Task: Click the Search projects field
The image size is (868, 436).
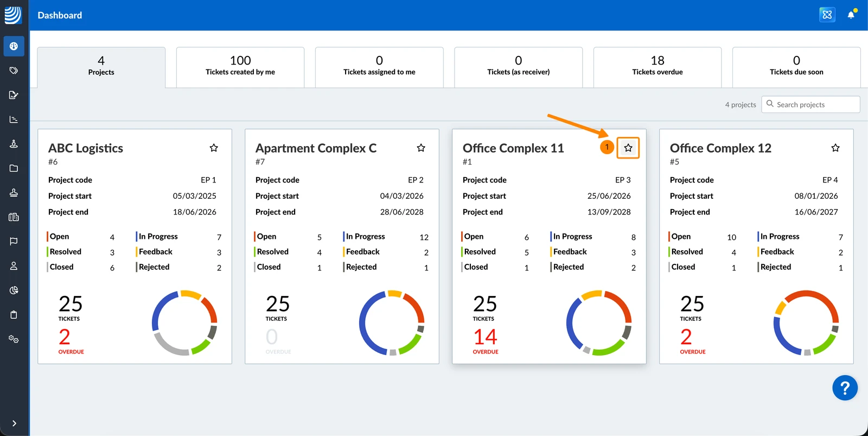Action: (810, 104)
